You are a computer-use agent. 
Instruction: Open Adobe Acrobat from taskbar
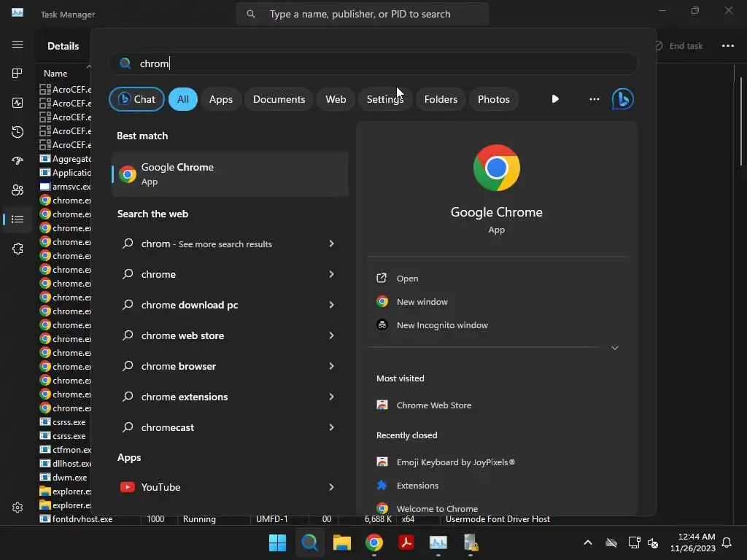(x=406, y=542)
